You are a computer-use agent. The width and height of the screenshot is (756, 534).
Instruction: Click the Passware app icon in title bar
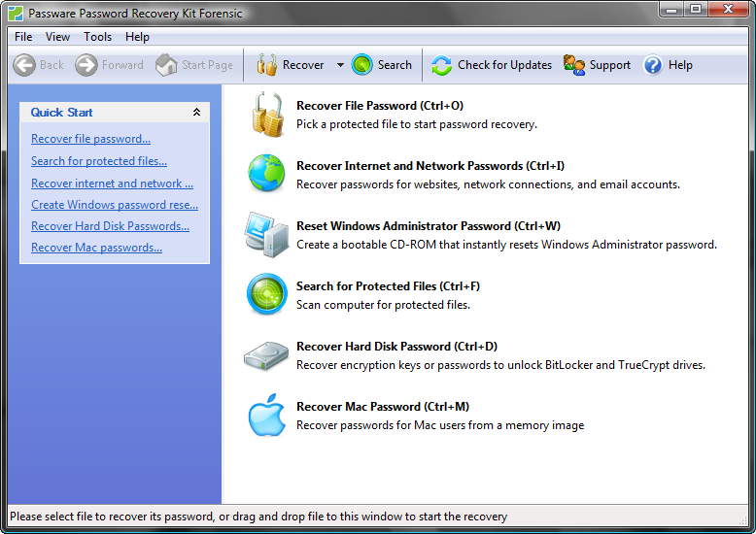(x=16, y=14)
